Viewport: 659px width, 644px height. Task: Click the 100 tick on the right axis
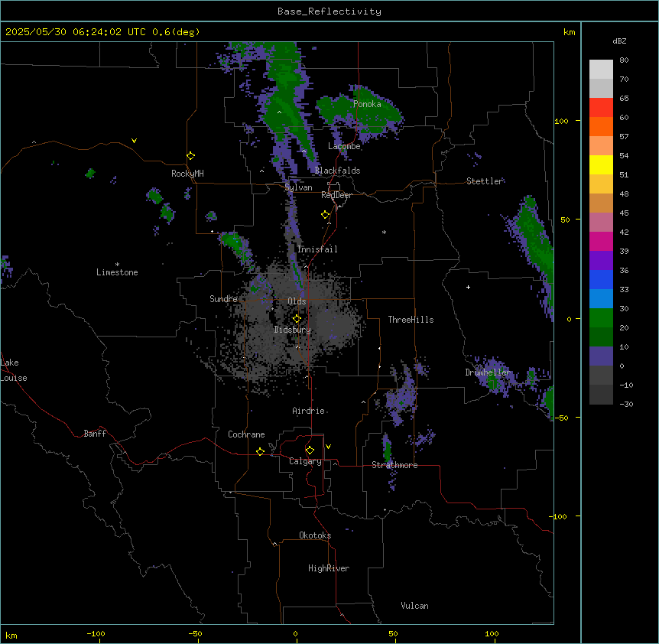coord(561,121)
